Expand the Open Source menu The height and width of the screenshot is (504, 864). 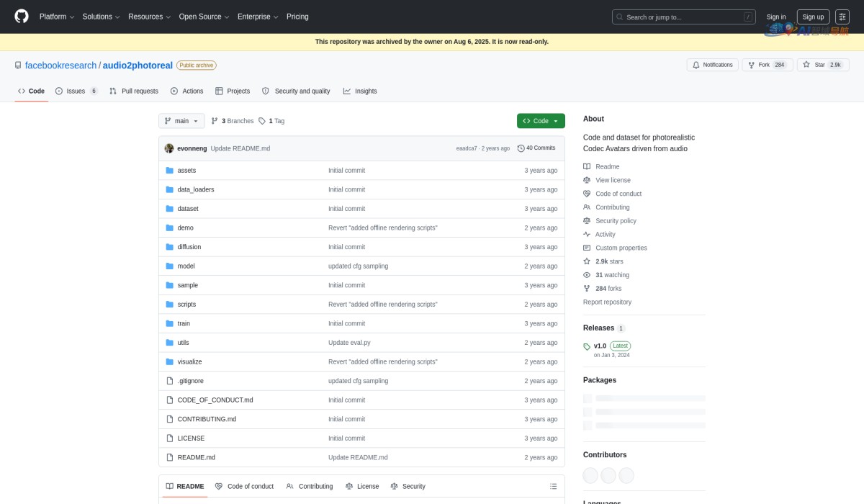pyautogui.click(x=204, y=17)
